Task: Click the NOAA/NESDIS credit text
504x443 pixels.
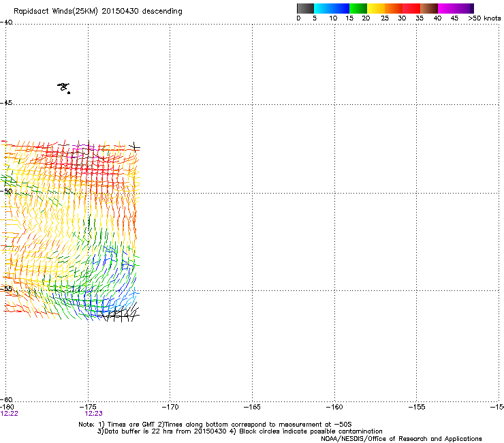Action: click(x=401, y=439)
